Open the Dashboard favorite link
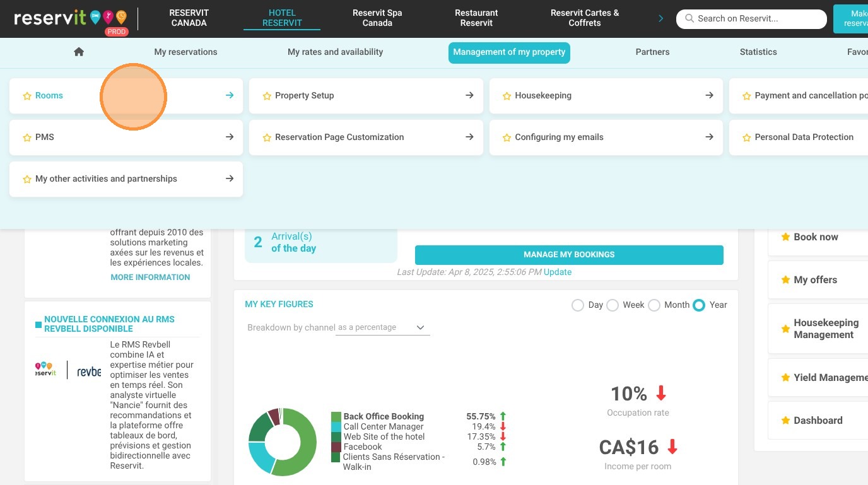 (818, 421)
